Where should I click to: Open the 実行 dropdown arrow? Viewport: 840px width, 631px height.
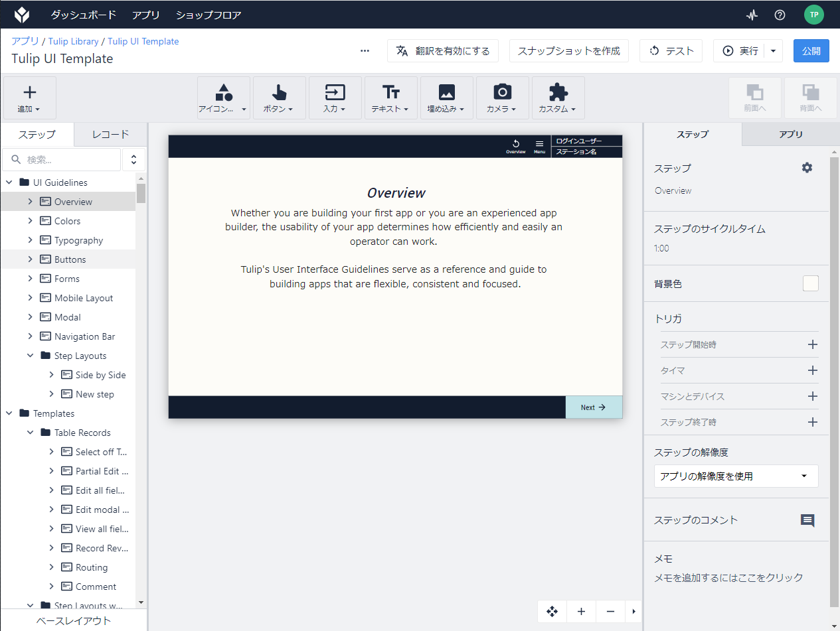(x=773, y=51)
